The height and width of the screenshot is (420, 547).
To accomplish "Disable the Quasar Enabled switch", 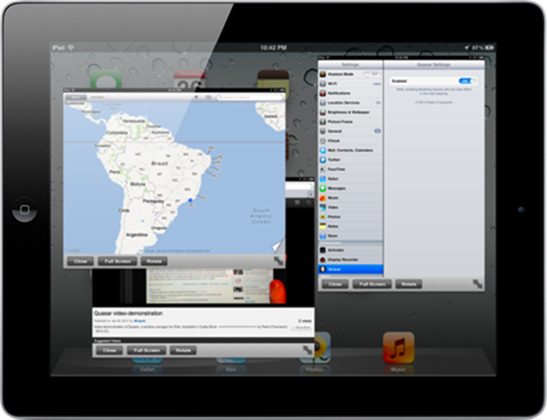I will (x=466, y=81).
